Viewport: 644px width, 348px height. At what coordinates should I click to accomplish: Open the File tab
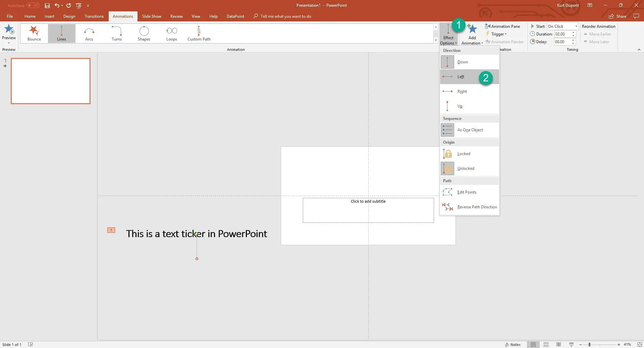coord(10,16)
